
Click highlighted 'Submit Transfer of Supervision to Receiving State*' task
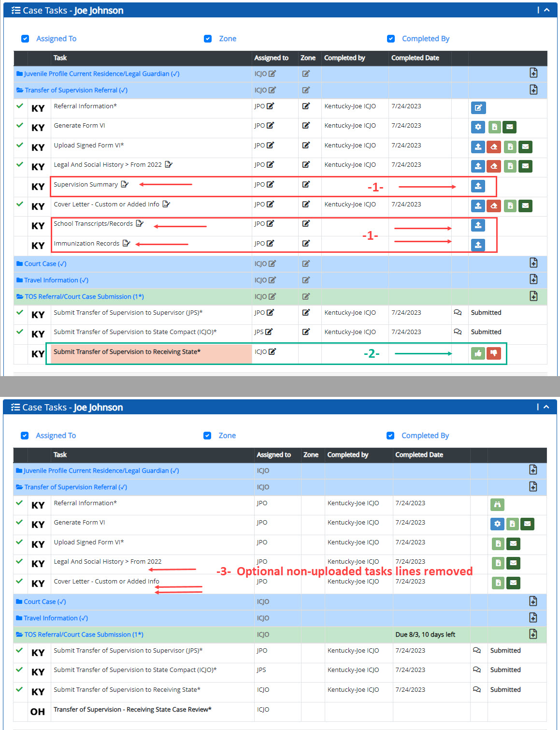tap(151, 354)
